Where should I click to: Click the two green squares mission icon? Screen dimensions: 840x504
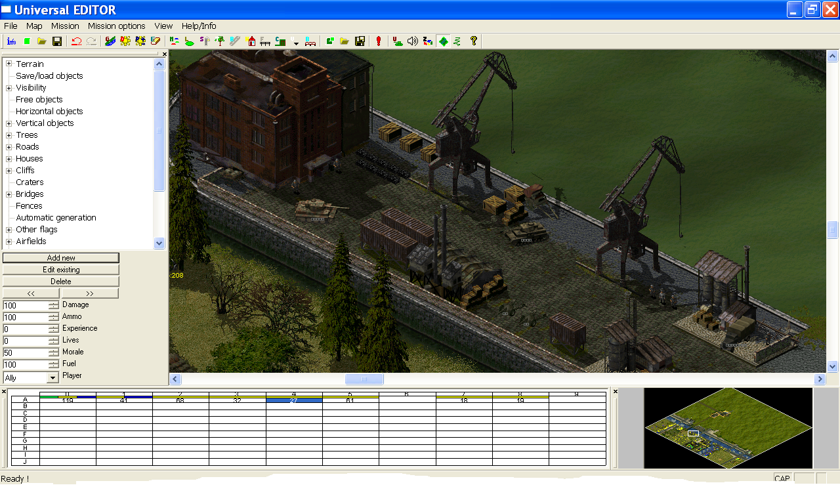[330, 41]
